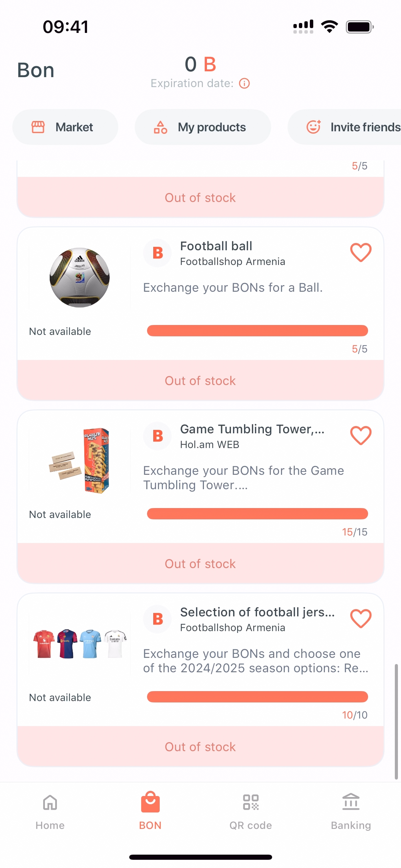Favorite the Football ball product
The height and width of the screenshot is (868, 401).
[361, 252]
